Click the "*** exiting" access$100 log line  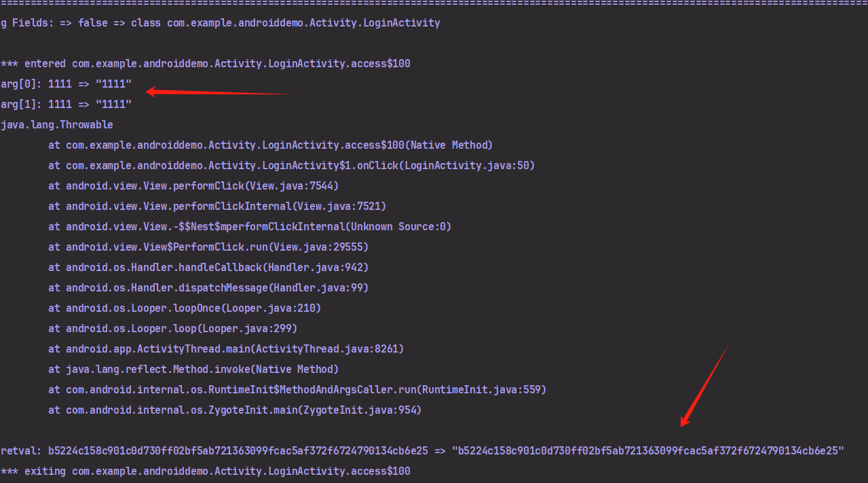click(x=206, y=471)
